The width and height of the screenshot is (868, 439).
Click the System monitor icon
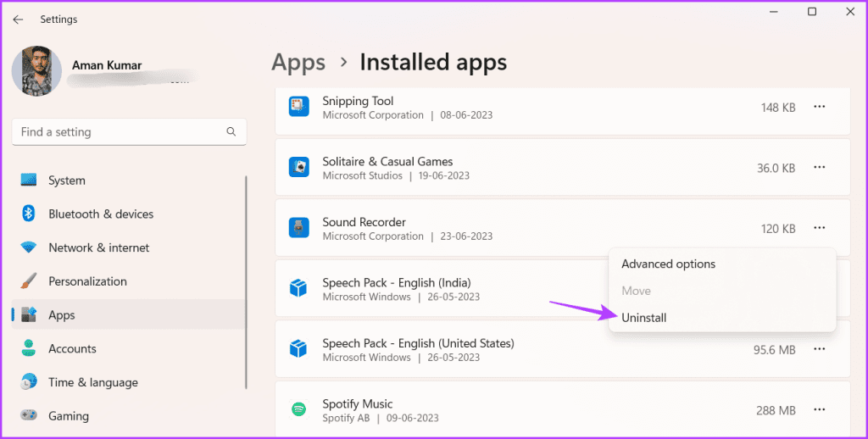click(29, 180)
